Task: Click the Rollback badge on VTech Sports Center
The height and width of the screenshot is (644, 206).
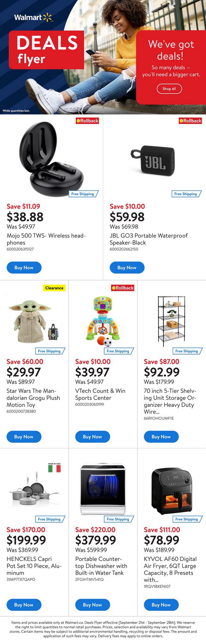Action: point(123,288)
